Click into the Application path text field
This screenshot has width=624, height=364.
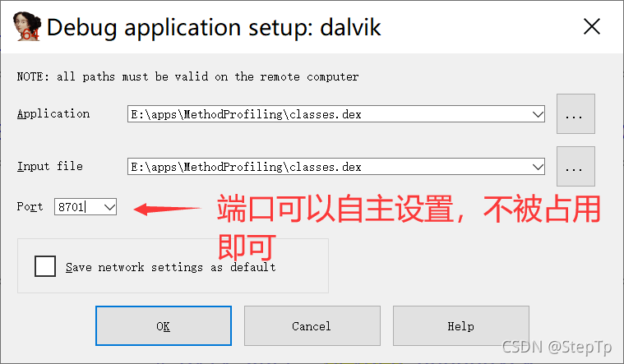330,114
